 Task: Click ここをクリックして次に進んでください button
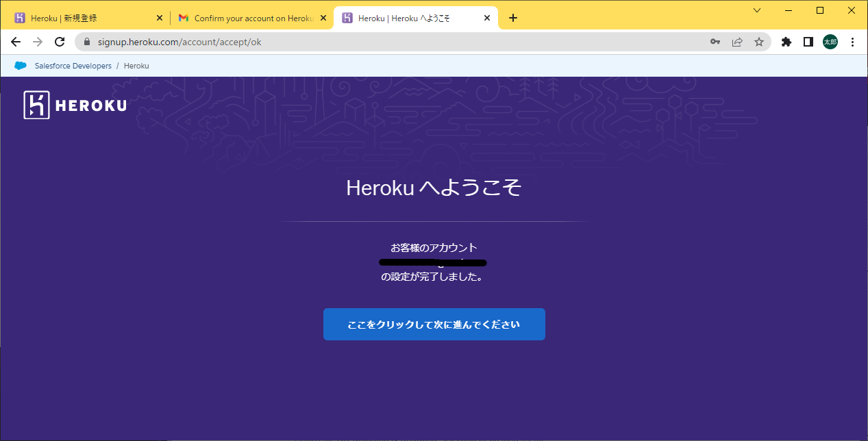tap(434, 324)
